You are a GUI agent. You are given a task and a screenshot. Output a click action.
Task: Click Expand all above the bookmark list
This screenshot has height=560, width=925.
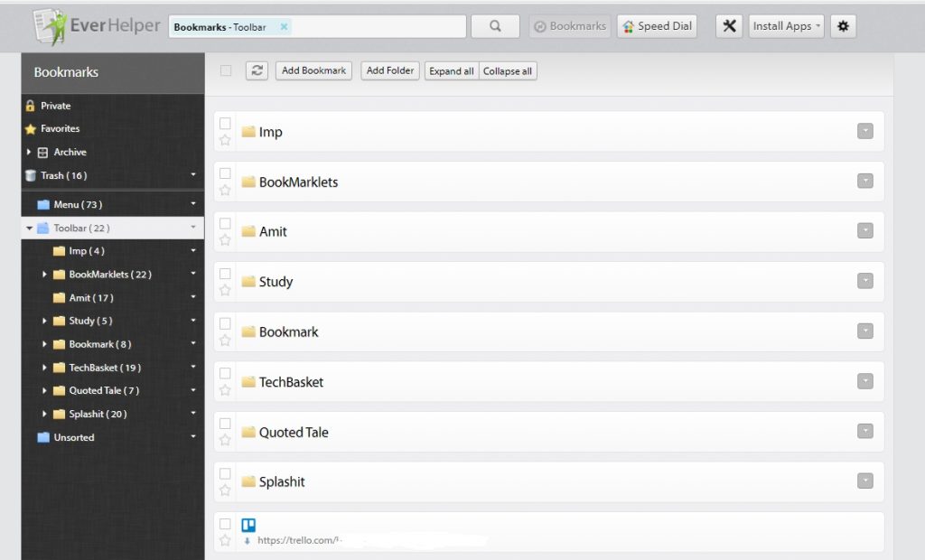click(451, 70)
